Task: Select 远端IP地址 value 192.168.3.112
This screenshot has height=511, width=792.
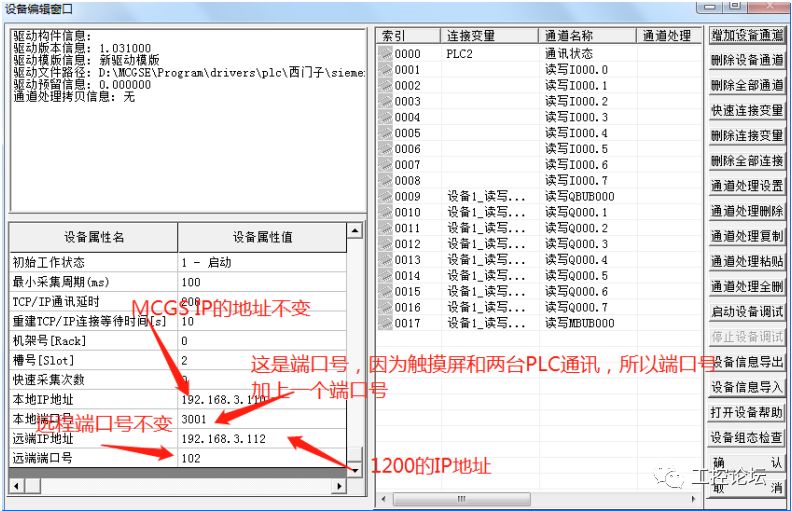Action: 262,439
